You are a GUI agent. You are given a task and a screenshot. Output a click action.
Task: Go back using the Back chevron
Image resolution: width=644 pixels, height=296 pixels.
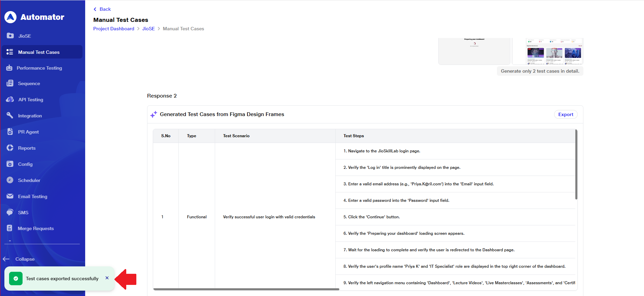tap(95, 9)
